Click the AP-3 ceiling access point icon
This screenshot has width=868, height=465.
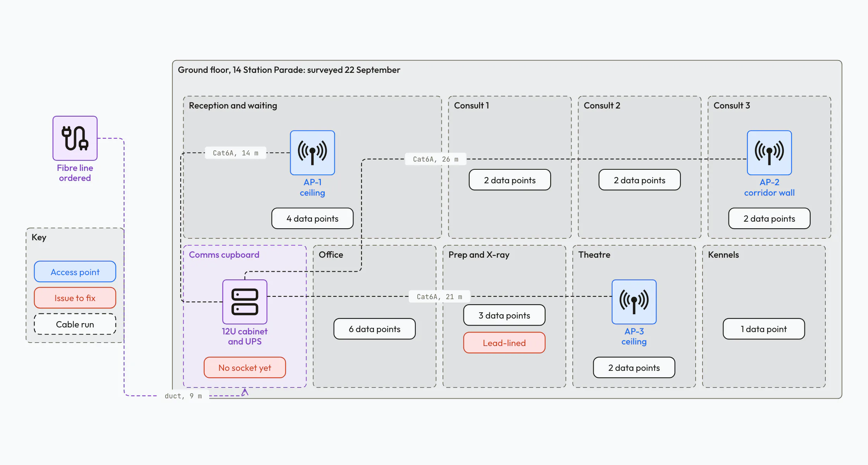coord(634,302)
